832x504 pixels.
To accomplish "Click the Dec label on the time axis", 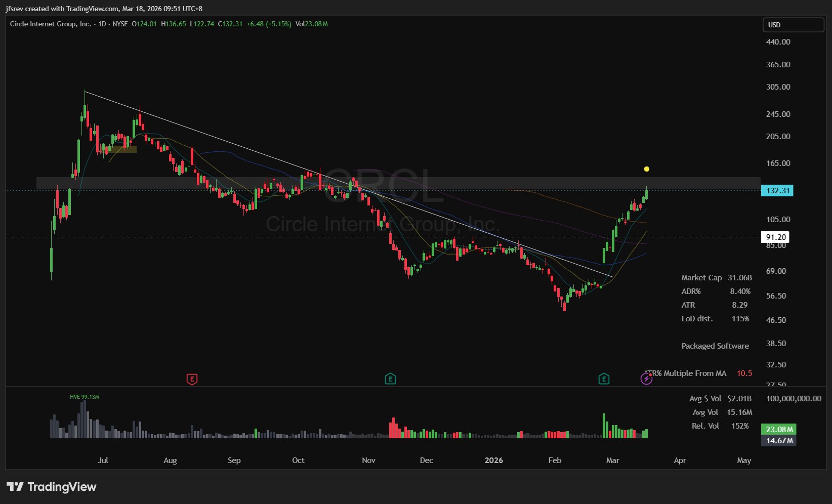I will pyautogui.click(x=427, y=460).
